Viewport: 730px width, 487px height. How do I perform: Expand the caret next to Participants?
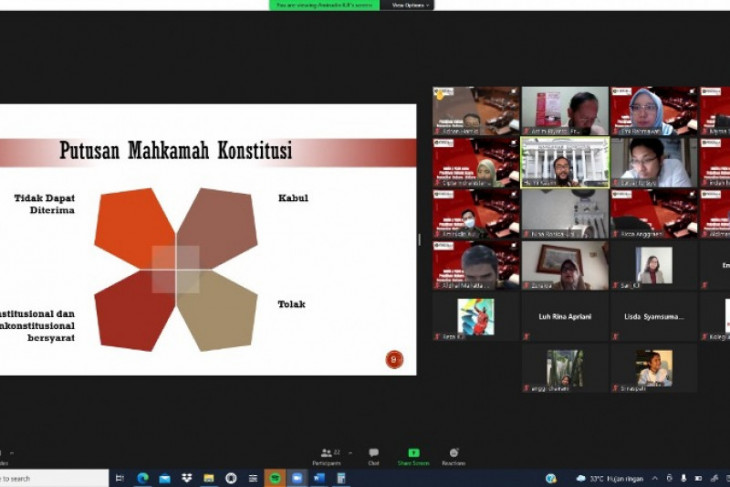pos(350,453)
